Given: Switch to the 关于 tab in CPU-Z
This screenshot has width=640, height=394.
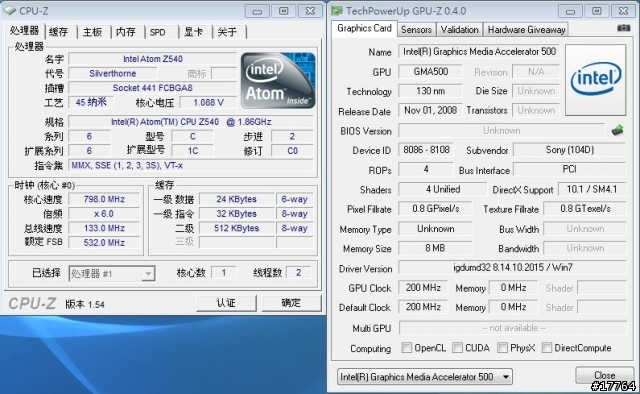Looking at the screenshot, I should point(227,32).
